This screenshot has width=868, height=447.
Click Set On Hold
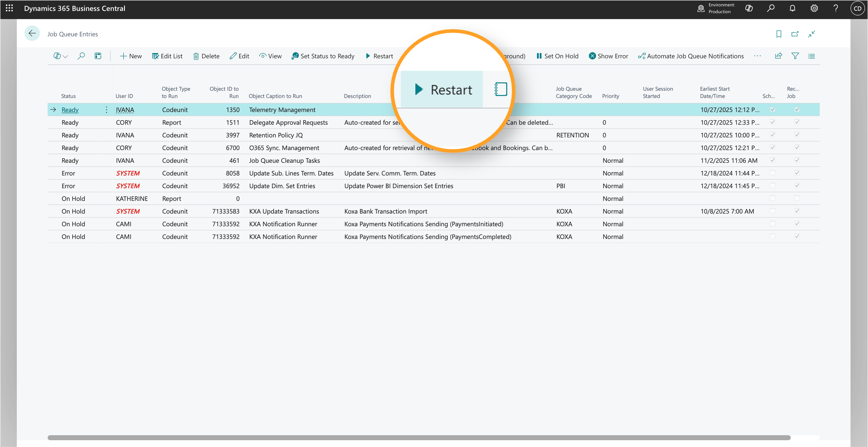coord(557,56)
